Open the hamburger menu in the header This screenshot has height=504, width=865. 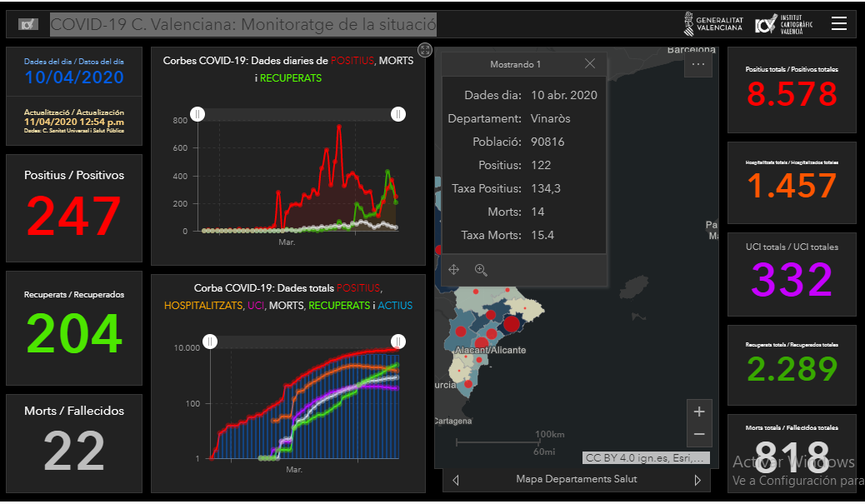coord(839,23)
